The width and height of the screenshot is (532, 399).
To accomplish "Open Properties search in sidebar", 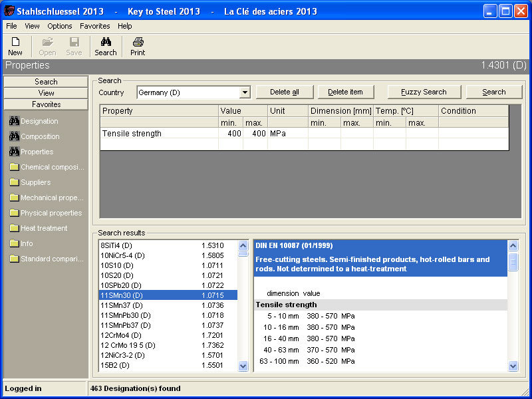I will (31, 152).
